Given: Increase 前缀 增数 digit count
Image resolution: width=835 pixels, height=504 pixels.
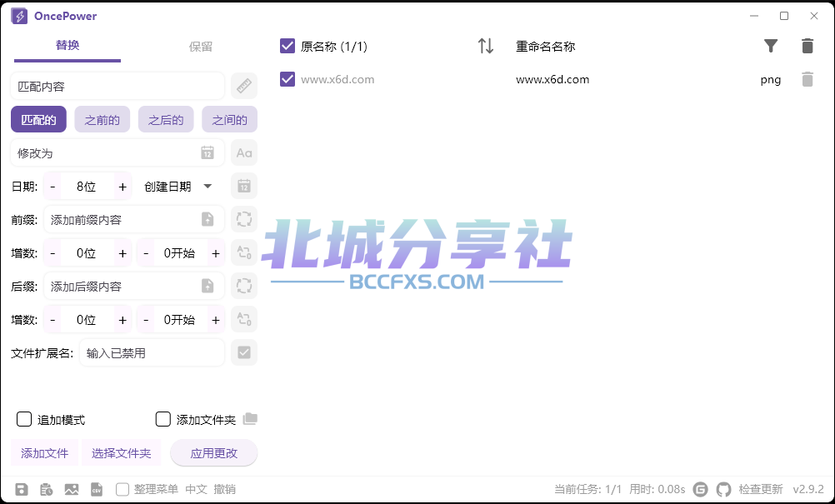Looking at the screenshot, I should [x=122, y=252].
